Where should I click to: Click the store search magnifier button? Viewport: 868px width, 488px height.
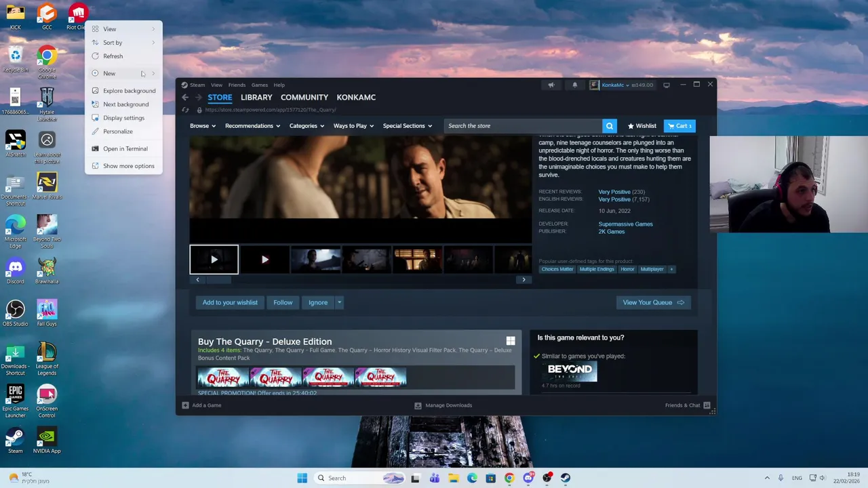point(610,126)
